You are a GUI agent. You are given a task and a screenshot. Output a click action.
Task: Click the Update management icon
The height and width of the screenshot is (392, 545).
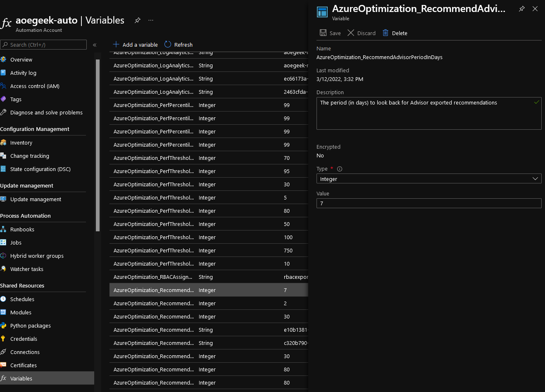[x=3, y=199]
